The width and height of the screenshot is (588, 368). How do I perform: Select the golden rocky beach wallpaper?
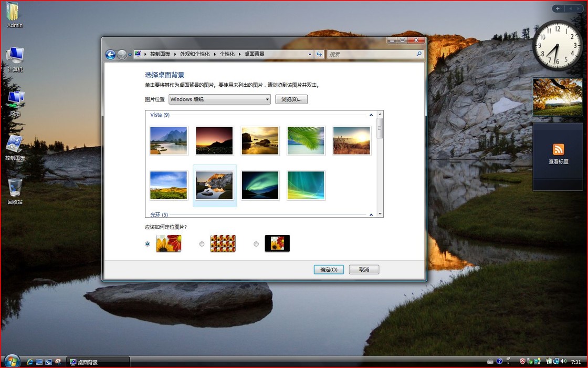[x=260, y=141]
